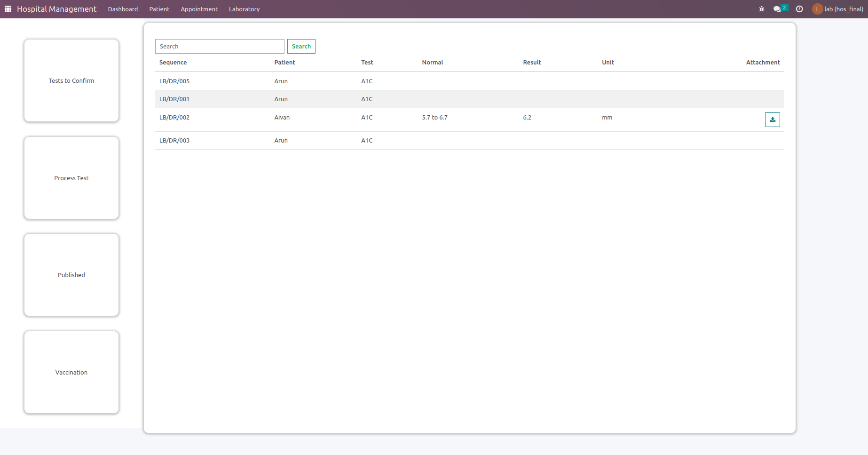
Task: Click normal range 5.7 to 6.7
Action: point(435,117)
